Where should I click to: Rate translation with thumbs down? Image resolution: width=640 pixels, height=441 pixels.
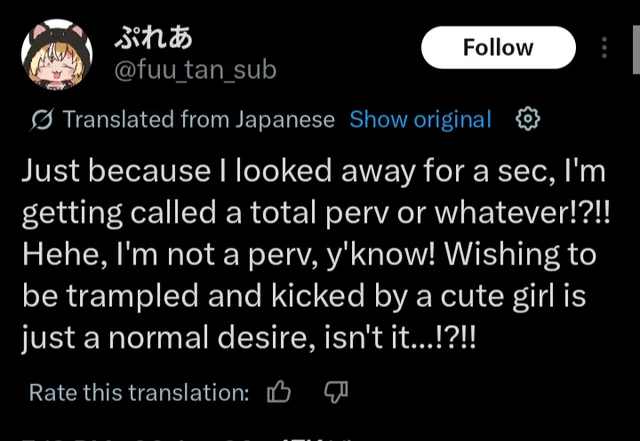pyautogui.click(x=336, y=392)
